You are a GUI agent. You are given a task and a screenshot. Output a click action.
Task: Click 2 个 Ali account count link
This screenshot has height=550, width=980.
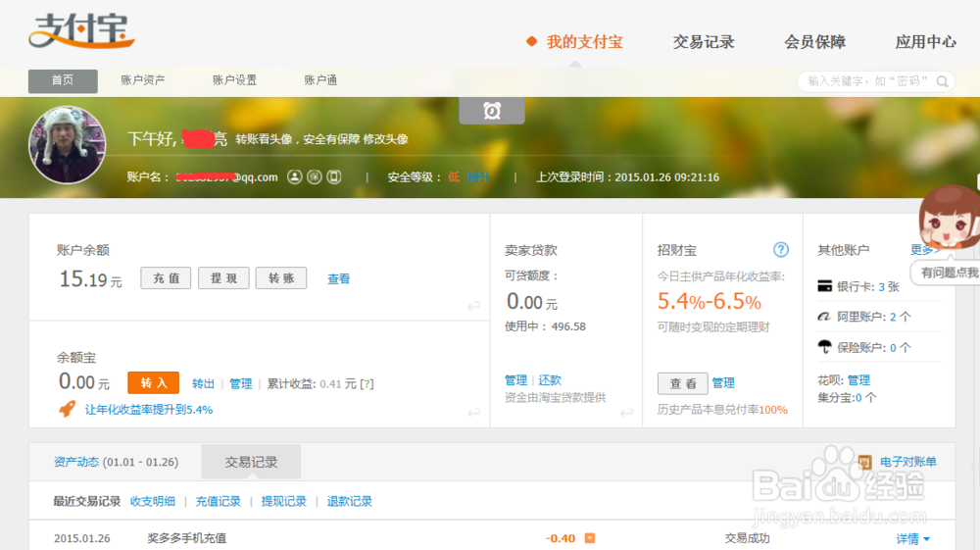click(x=900, y=317)
